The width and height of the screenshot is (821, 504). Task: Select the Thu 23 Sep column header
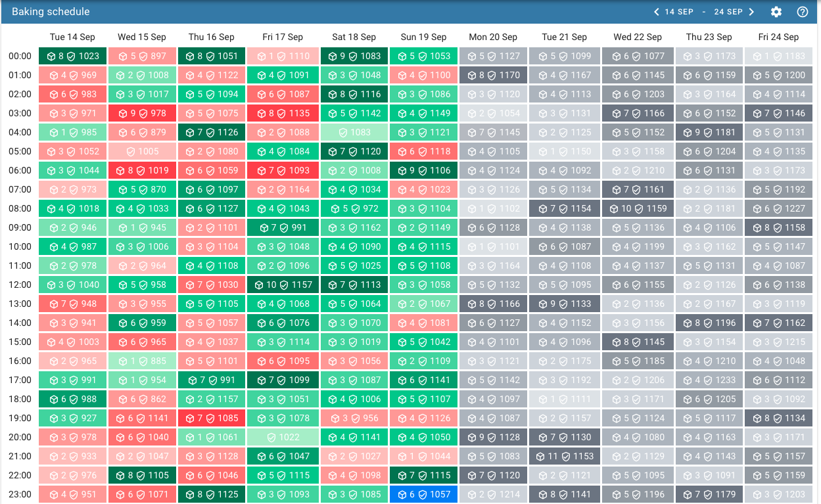(x=709, y=37)
